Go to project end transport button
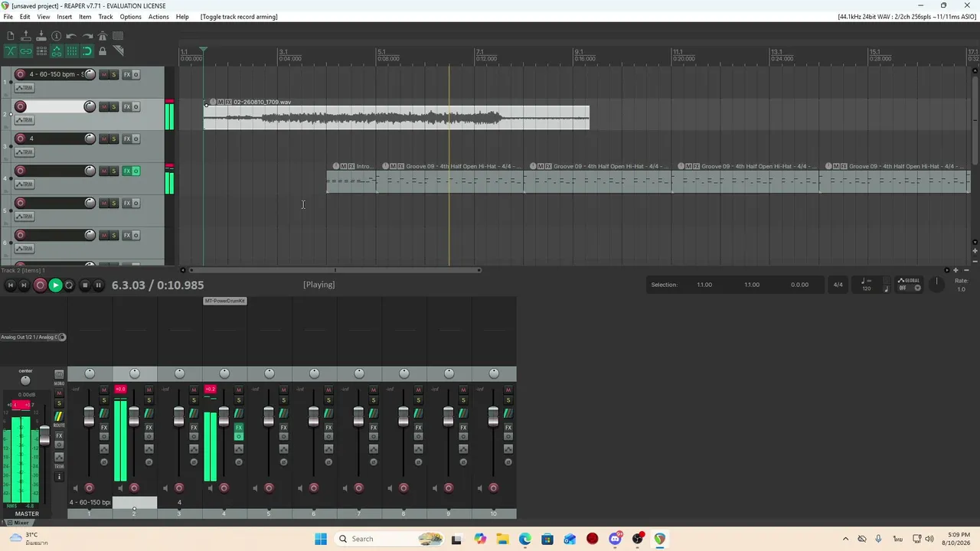Image resolution: width=980 pixels, height=551 pixels. [24, 285]
